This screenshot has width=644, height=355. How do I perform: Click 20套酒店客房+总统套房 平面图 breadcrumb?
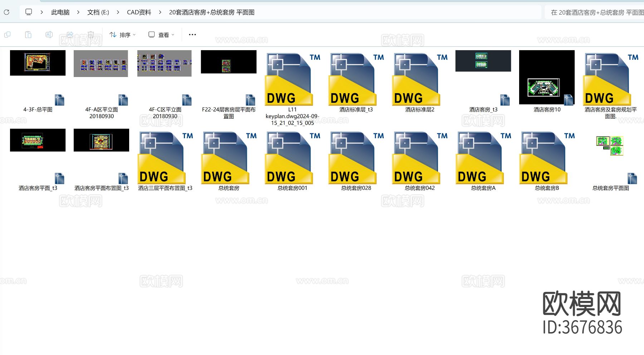(212, 12)
